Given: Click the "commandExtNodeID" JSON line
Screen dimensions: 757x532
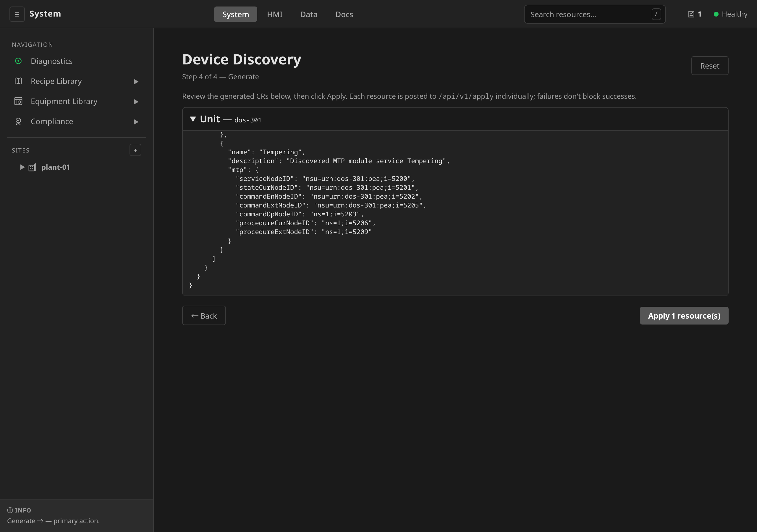Looking at the screenshot, I should [331, 205].
